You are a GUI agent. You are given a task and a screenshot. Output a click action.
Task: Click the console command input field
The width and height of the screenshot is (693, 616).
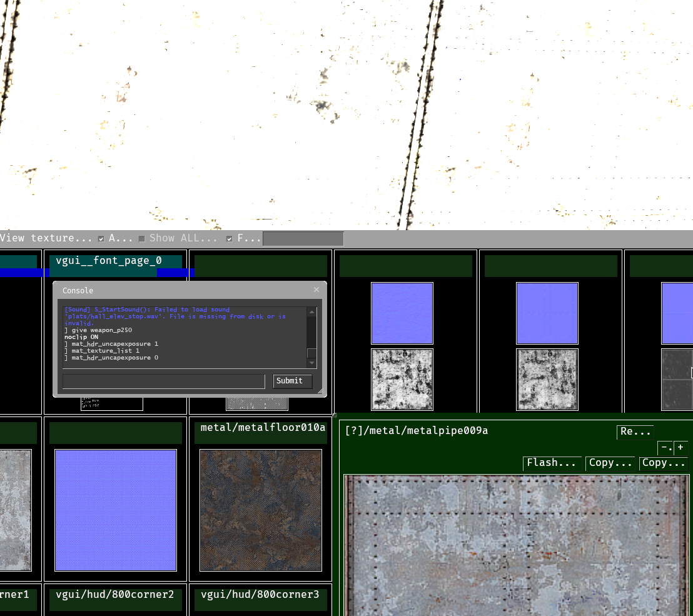[x=163, y=381]
